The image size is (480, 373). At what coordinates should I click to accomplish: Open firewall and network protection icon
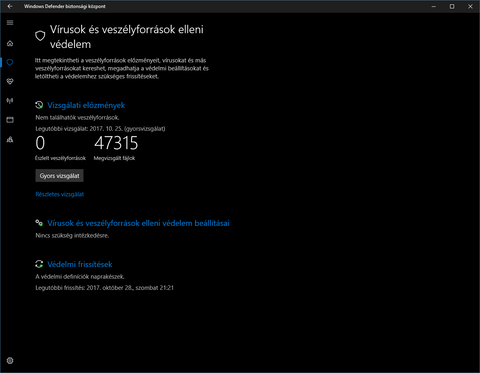pos(10,101)
